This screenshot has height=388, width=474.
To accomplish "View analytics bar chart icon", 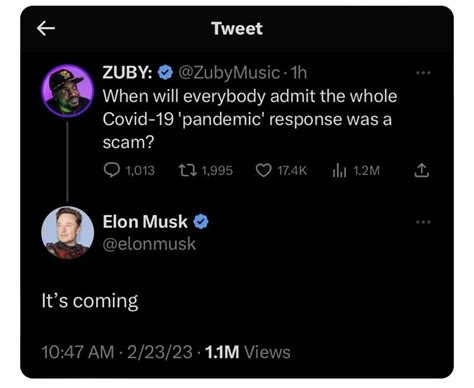I will 339,170.
